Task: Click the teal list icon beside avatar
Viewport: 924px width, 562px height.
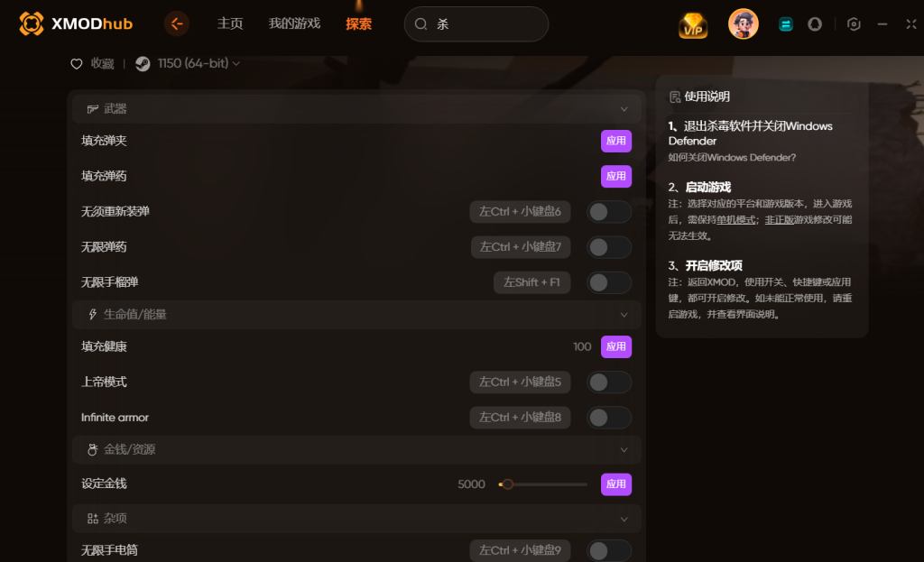Action: (x=786, y=24)
